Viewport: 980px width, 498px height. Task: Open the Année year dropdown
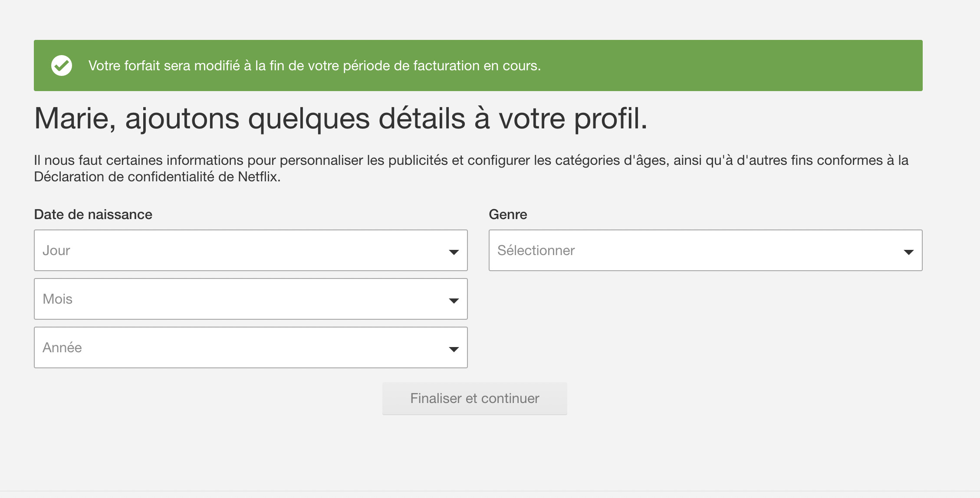tap(251, 347)
